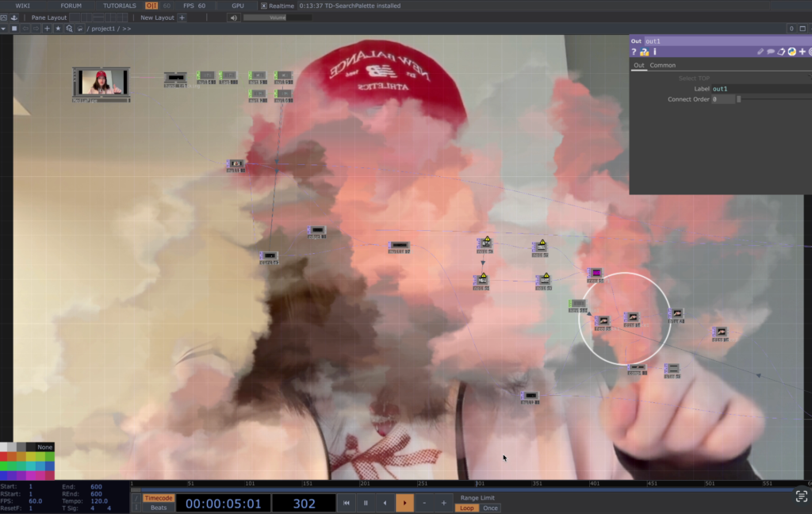Switch timeline to Beats

pyautogui.click(x=158, y=508)
